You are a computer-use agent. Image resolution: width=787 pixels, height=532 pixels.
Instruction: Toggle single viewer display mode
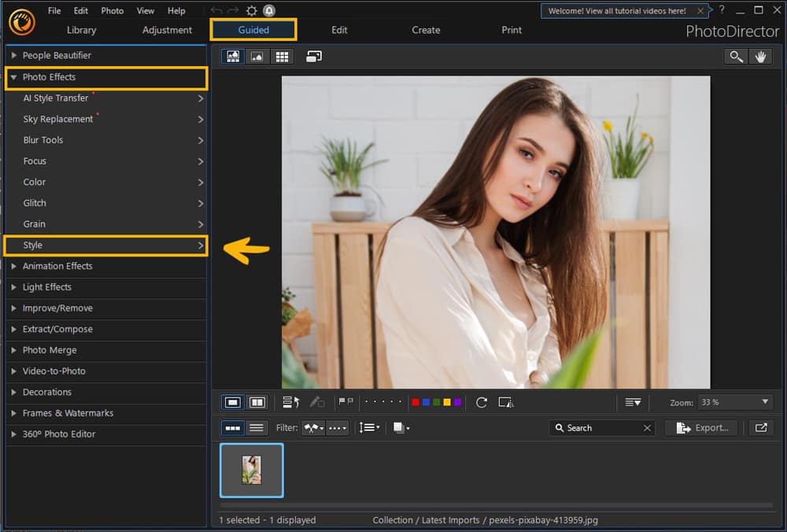pyautogui.click(x=232, y=402)
